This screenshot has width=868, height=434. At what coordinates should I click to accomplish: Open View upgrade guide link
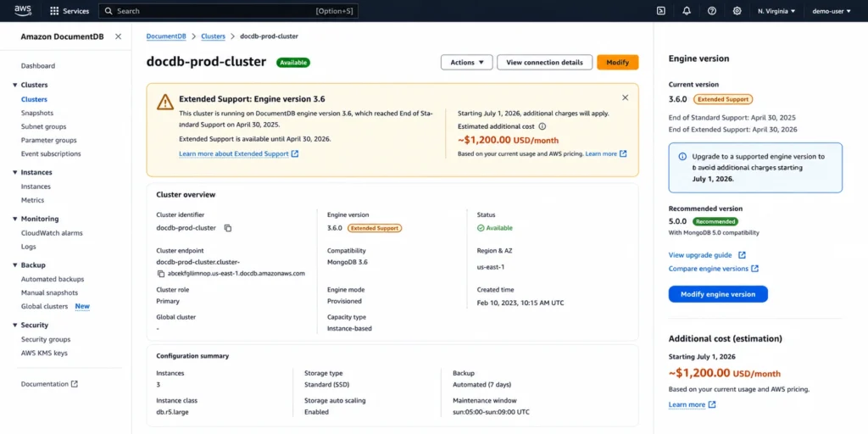pos(700,255)
